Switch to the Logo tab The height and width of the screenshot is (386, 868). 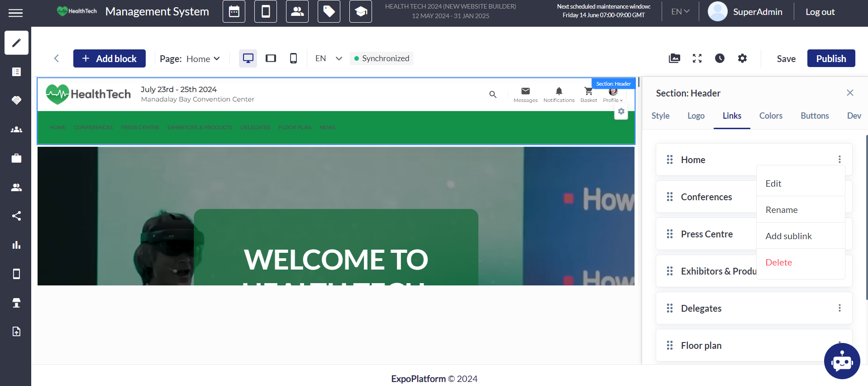[x=696, y=116]
